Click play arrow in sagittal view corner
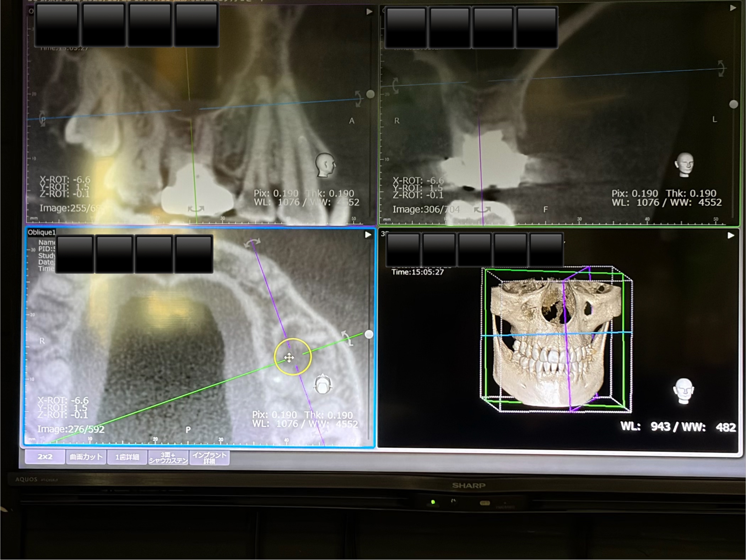The width and height of the screenshot is (746, 560). [x=369, y=12]
